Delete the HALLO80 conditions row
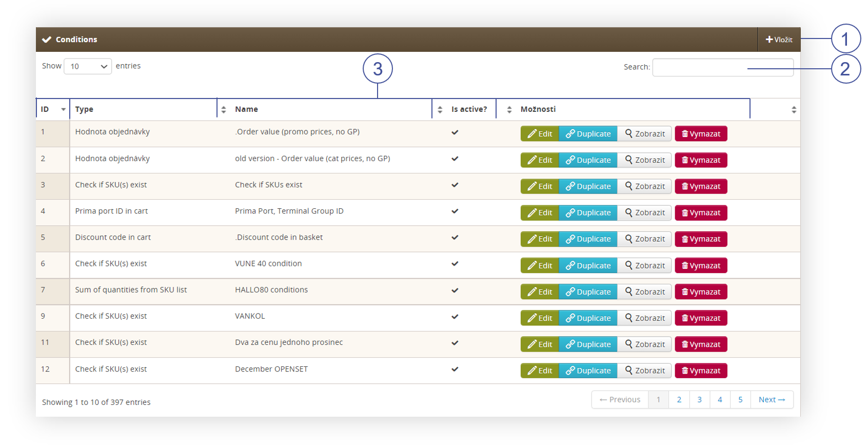The image size is (868, 448). [x=701, y=292]
